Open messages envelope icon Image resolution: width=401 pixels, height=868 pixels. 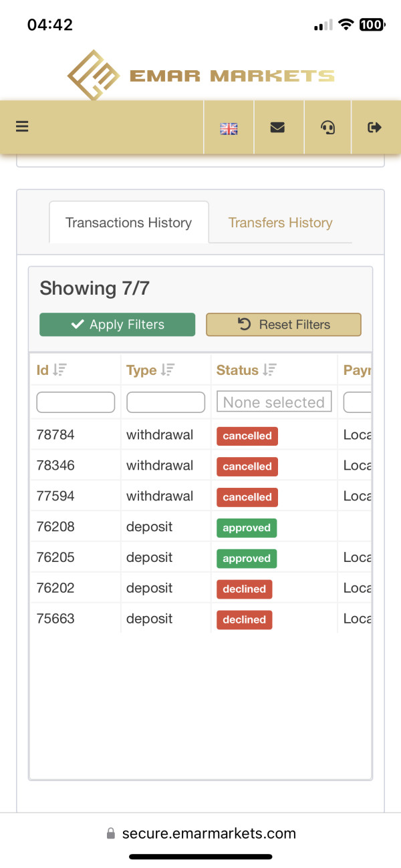coord(277,128)
